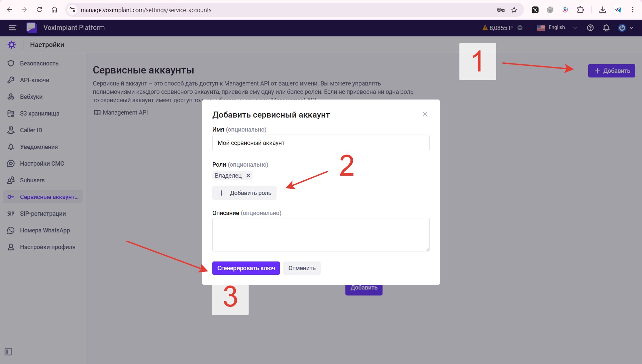Click Добавить роль button
642x364 pixels.
pyautogui.click(x=244, y=193)
